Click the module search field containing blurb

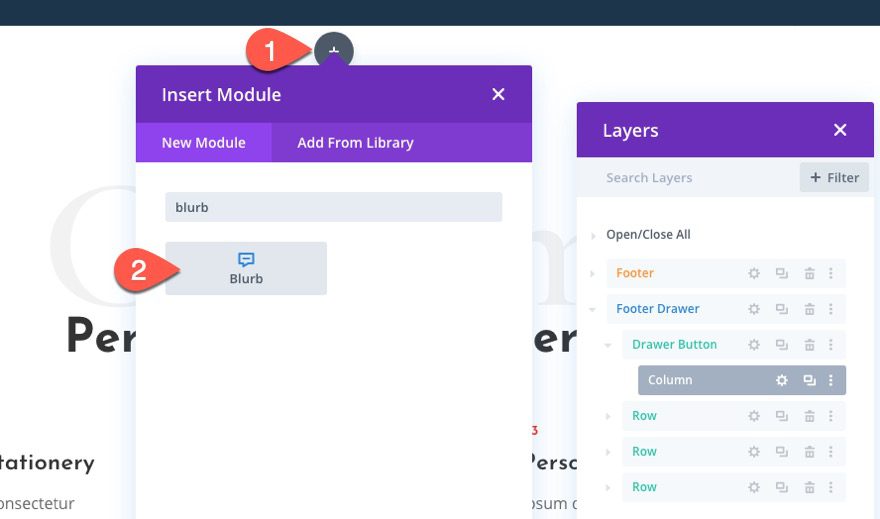tap(333, 207)
